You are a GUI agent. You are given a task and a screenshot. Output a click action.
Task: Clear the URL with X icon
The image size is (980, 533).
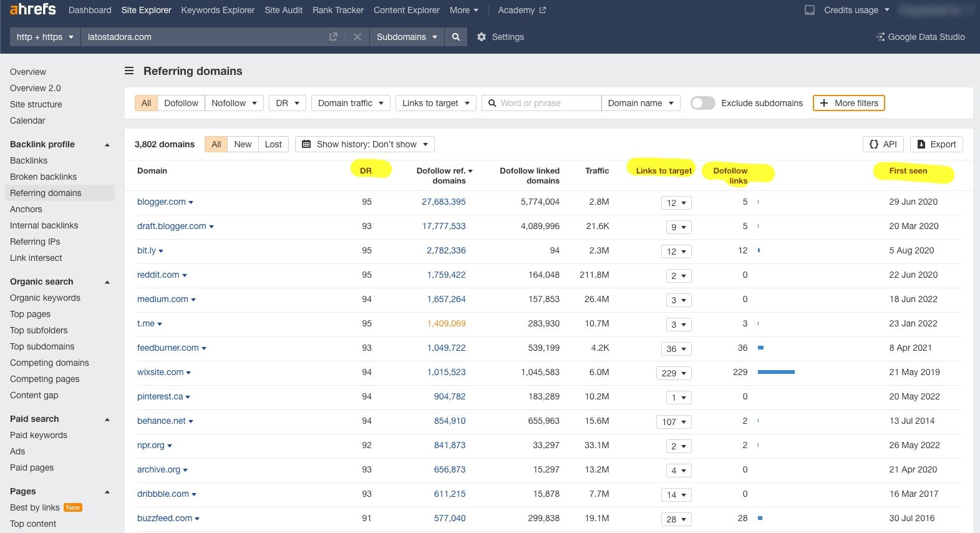tap(357, 37)
